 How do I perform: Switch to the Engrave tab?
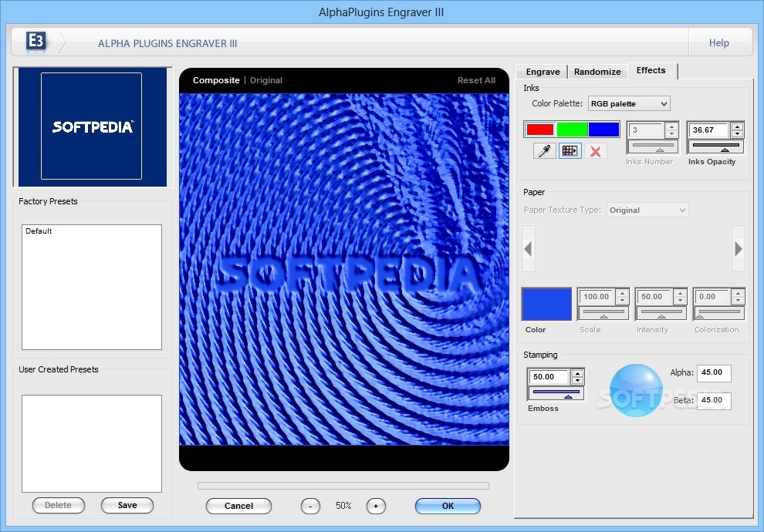(x=543, y=72)
